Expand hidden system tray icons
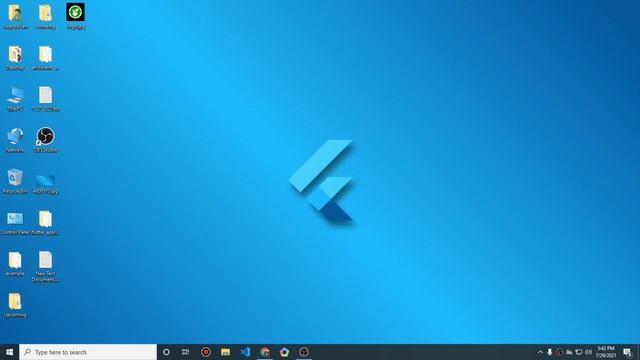 (540, 352)
